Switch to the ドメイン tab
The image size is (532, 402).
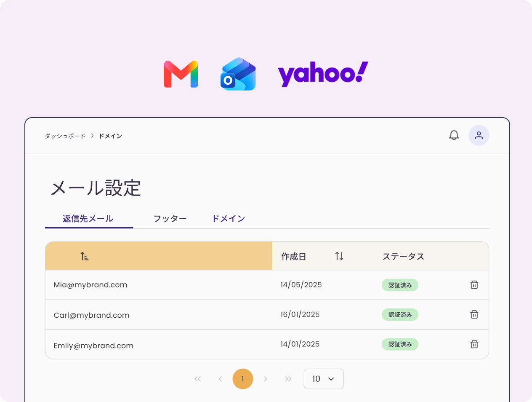pos(229,219)
